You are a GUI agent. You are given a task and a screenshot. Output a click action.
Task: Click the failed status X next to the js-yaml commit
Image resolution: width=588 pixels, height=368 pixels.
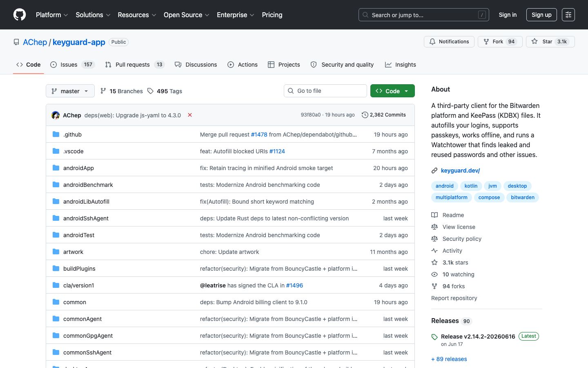[190, 115]
